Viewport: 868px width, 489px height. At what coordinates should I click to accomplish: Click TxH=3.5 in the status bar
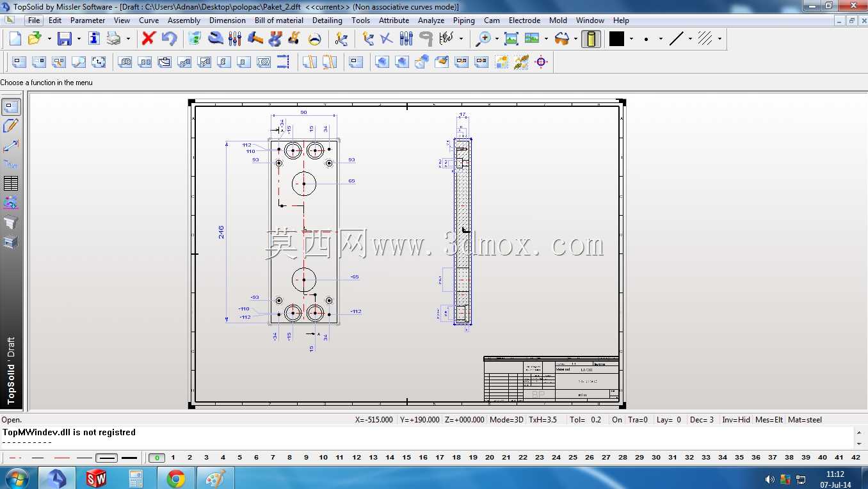(x=543, y=420)
